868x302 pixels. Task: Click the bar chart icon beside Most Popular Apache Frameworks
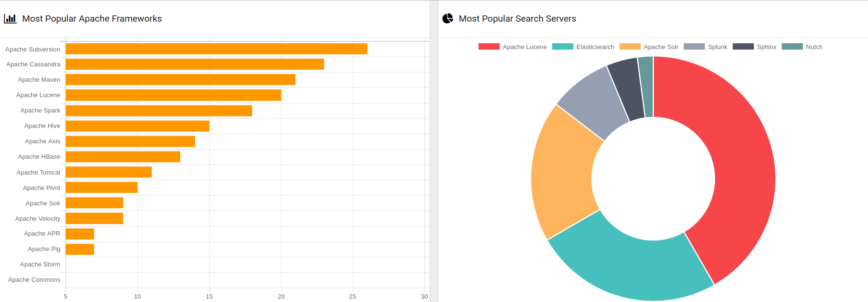(x=10, y=19)
